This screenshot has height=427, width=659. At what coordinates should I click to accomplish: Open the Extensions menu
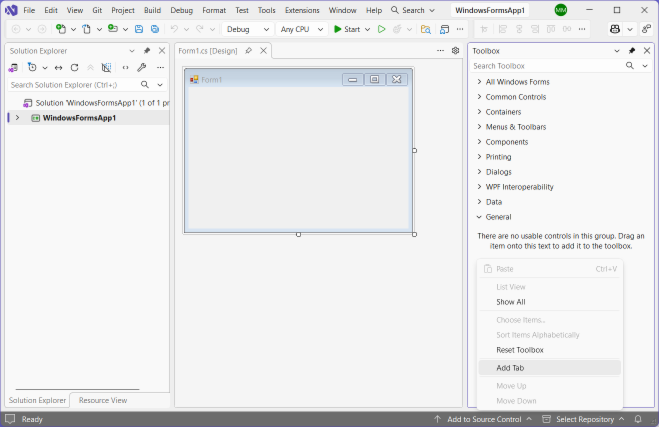pyautogui.click(x=302, y=10)
